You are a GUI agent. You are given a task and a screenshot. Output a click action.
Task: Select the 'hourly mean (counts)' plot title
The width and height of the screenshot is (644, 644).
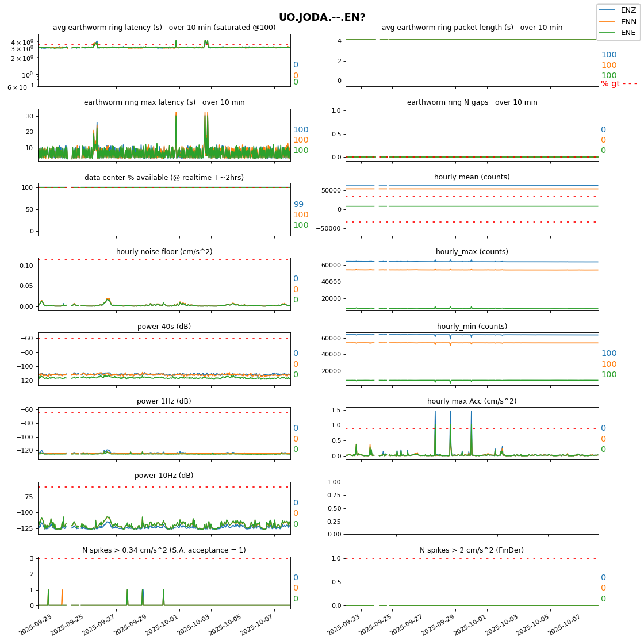point(471,177)
